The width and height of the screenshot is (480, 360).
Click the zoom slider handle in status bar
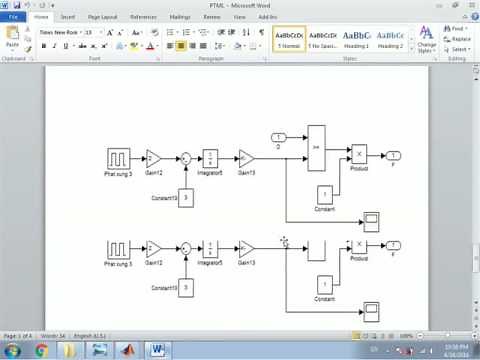pyautogui.click(x=447, y=336)
